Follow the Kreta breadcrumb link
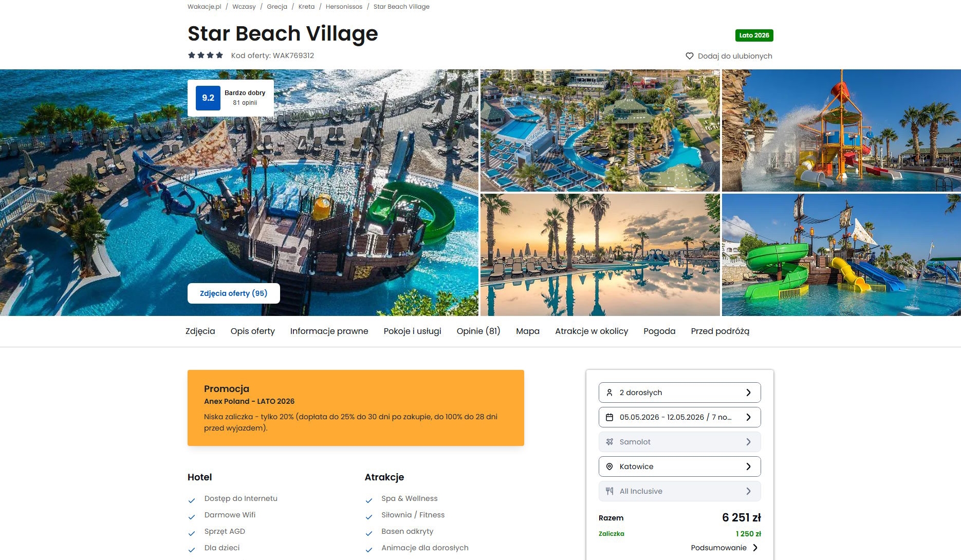 pyautogui.click(x=306, y=7)
